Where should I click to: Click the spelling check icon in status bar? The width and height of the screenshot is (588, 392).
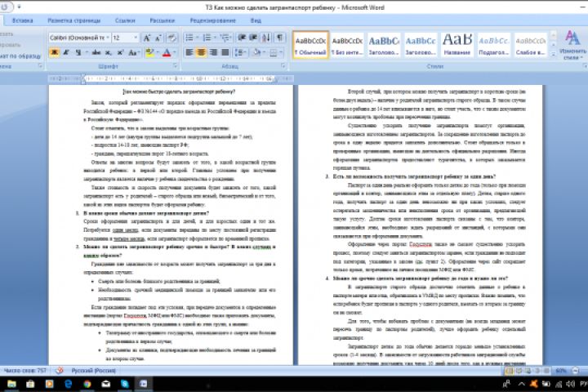coord(60,371)
